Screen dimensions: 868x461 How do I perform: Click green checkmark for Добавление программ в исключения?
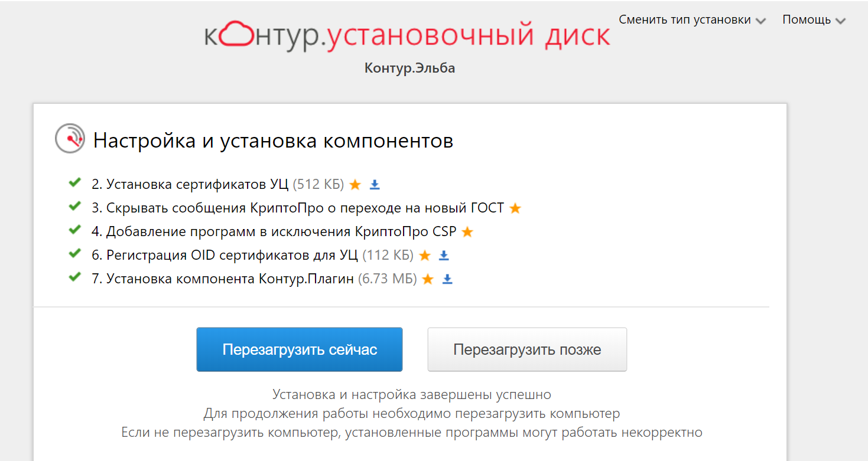tap(74, 230)
